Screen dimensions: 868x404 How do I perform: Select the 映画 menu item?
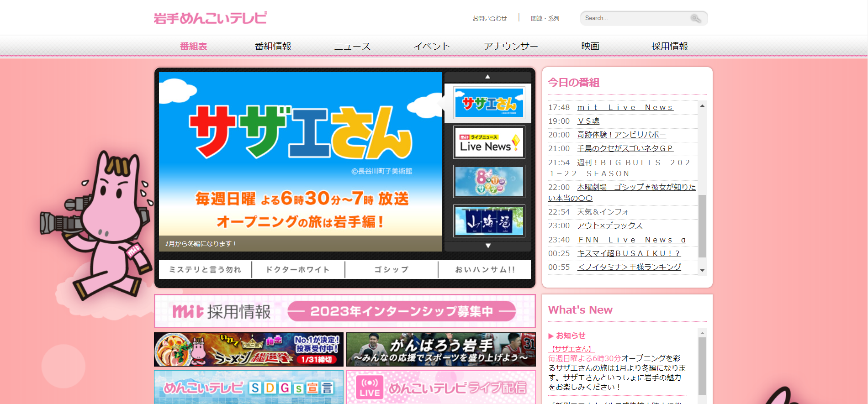(x=590, y=46)
